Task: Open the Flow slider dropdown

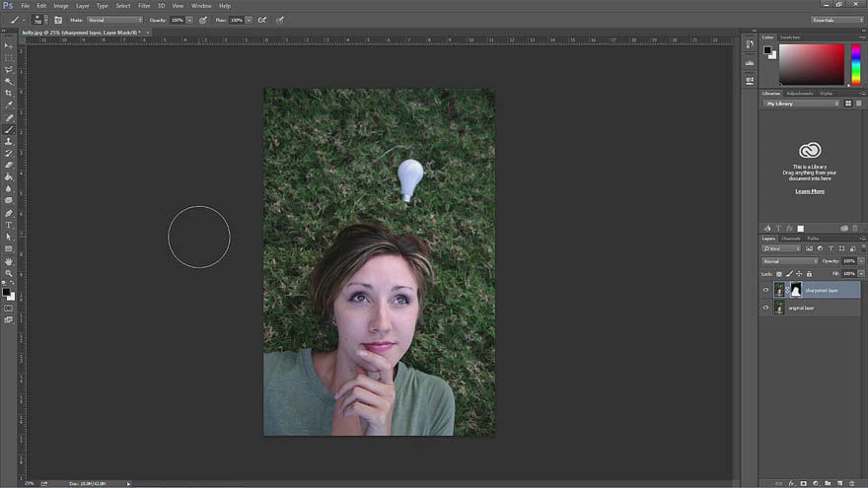Action: click(249, 20)
